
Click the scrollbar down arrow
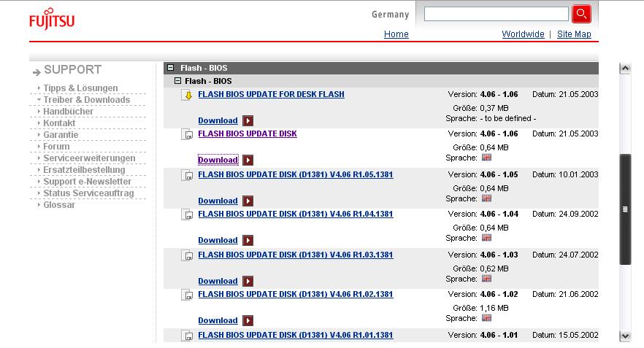pyautogui.click(x=625, y=336)
